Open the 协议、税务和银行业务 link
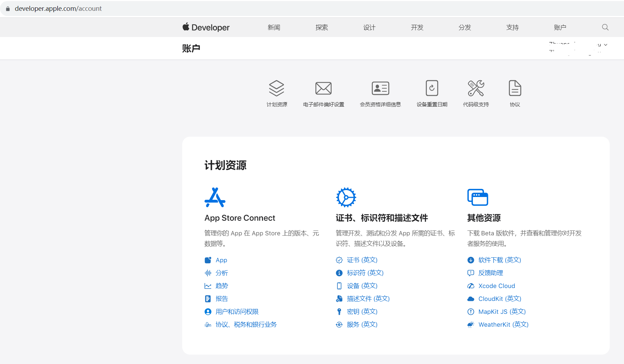The image size is (624, 364). click(x=246, y=325)
